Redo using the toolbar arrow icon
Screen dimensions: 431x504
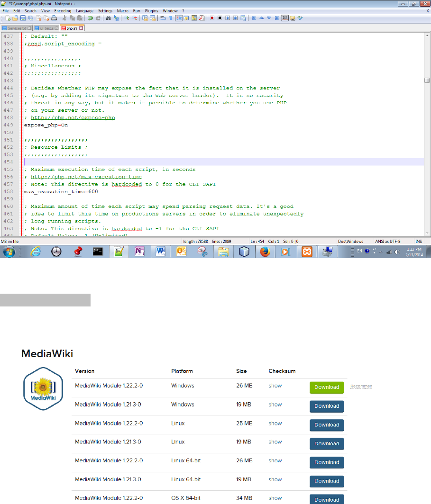98,18
